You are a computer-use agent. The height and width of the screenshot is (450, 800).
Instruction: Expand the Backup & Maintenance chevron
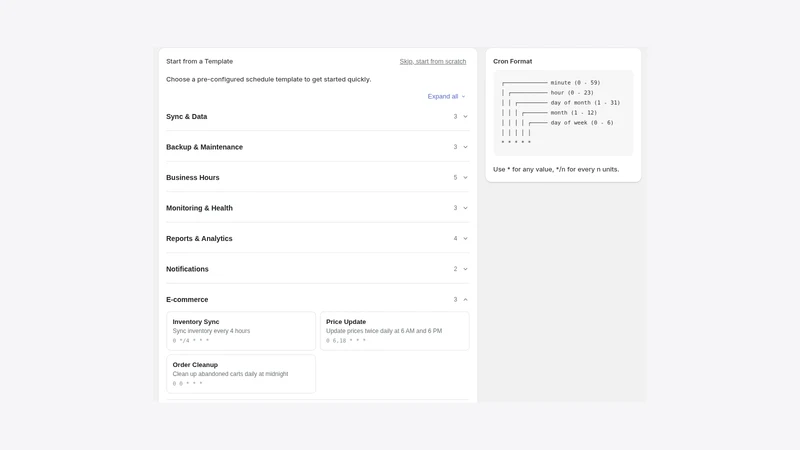coord(465,147)
